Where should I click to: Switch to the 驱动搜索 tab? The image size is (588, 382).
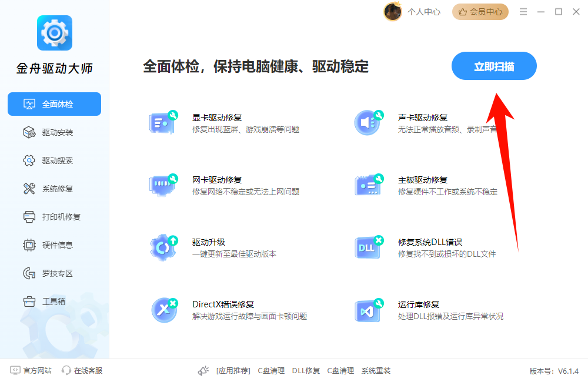[54, 160]
